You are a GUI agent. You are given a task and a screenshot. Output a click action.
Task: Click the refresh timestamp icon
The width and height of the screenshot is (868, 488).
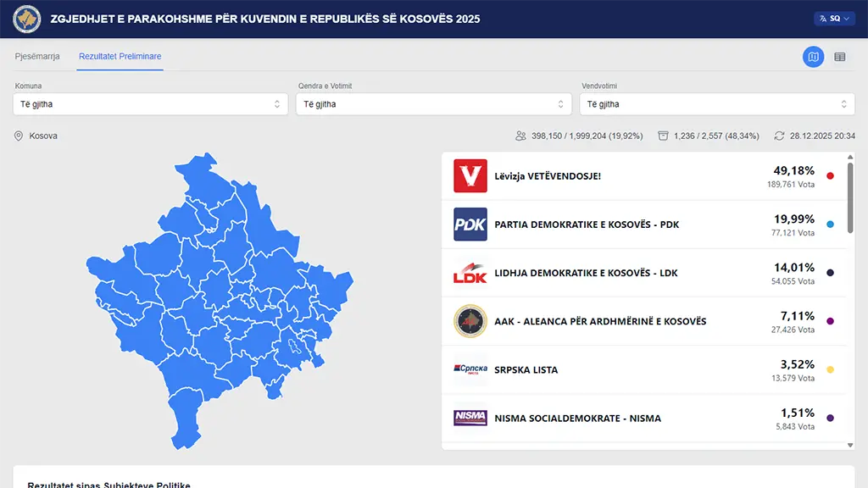[x=779, y=136]
